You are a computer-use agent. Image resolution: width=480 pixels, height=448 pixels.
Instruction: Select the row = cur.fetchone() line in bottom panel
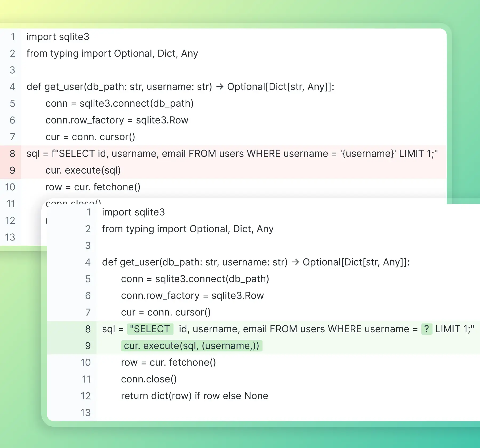click(x=168, y=362)
